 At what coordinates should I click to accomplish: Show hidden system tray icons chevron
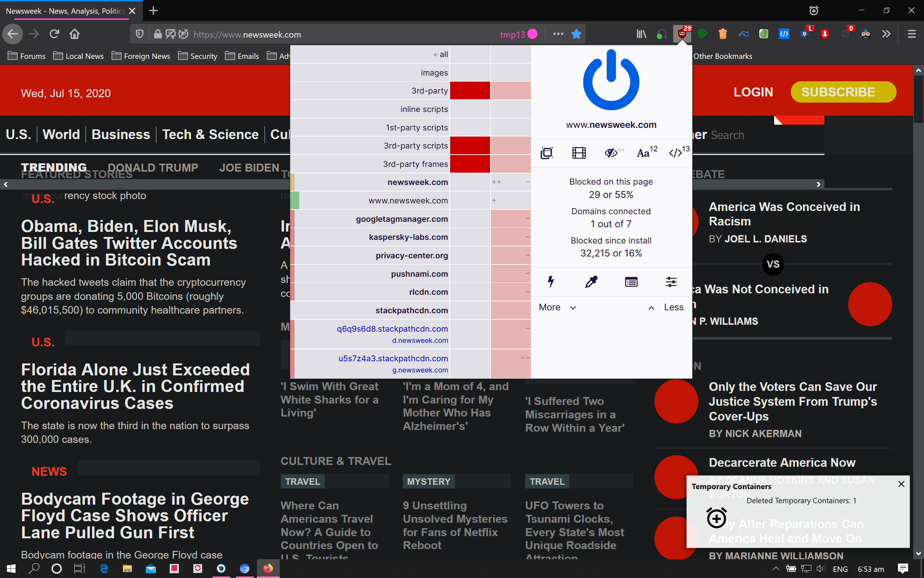tap(775, 569)
